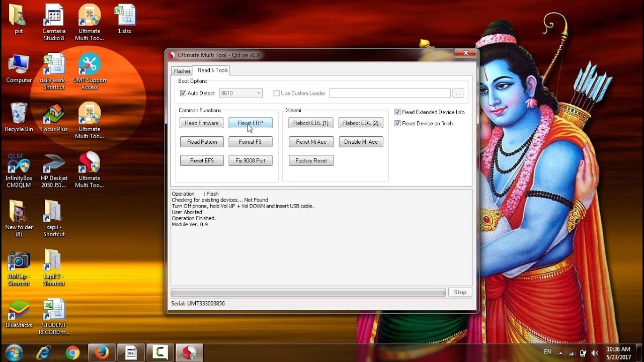Screen dimensions: 644x362
Task: Click the Reset EFS button
Action: click(x=202, y=161)
